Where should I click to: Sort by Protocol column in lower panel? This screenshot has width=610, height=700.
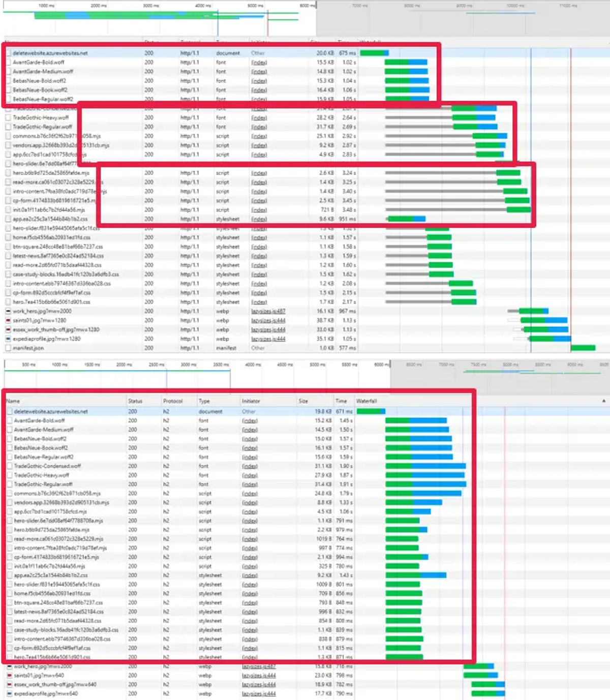point(173,401)
